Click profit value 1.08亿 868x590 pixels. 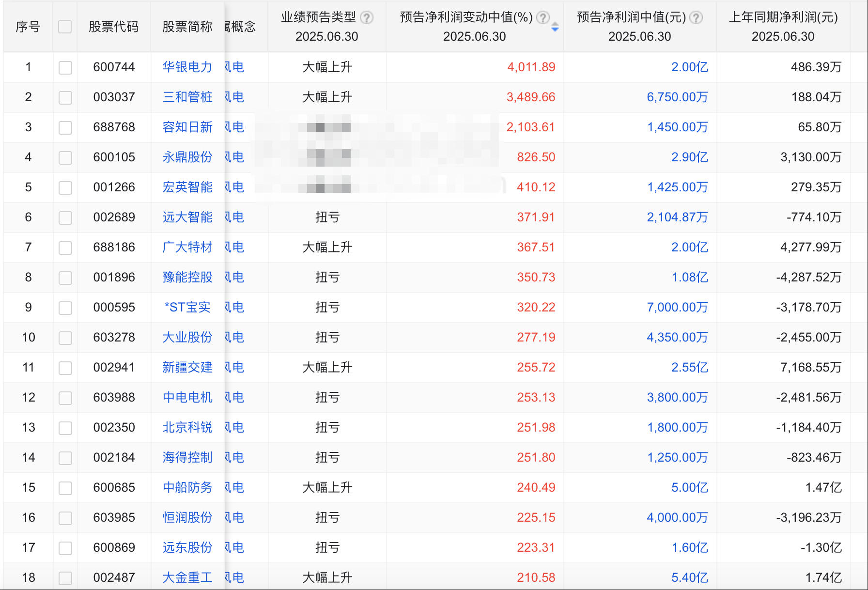pyautogui.click(x=690, y=277)
